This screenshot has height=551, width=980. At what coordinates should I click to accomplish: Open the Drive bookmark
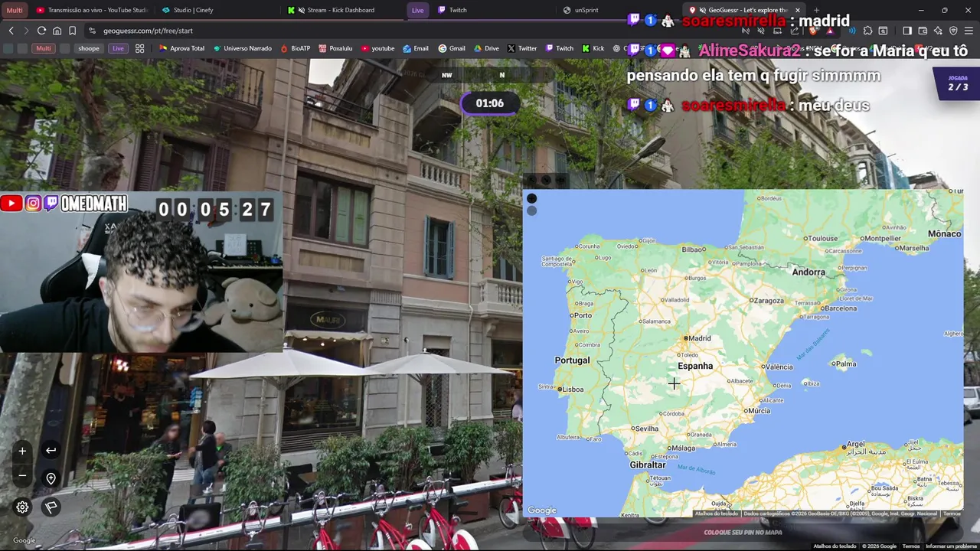[486, 48]
